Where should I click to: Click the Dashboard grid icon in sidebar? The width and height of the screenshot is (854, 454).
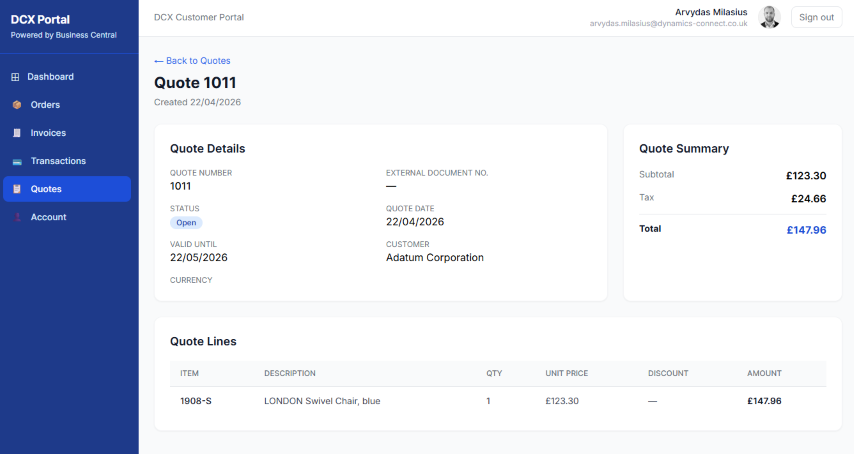click(x=16, y=77)
